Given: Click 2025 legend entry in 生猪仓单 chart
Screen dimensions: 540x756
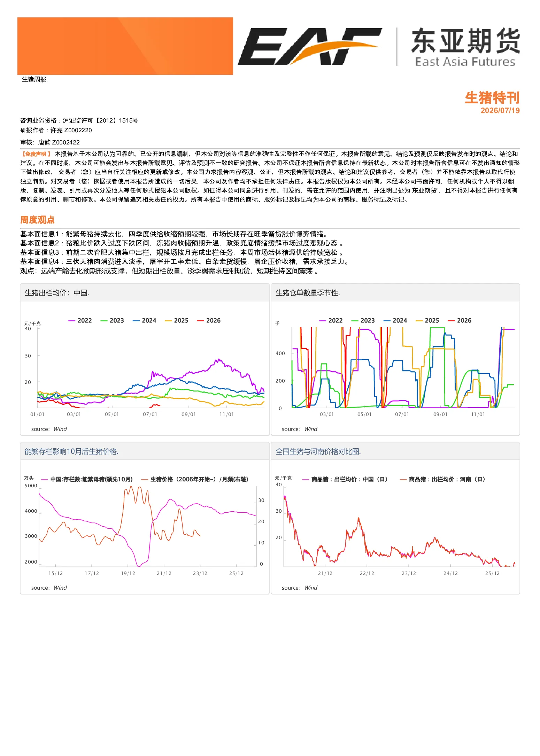Looking at the screenshot, I should coord(427,321).
